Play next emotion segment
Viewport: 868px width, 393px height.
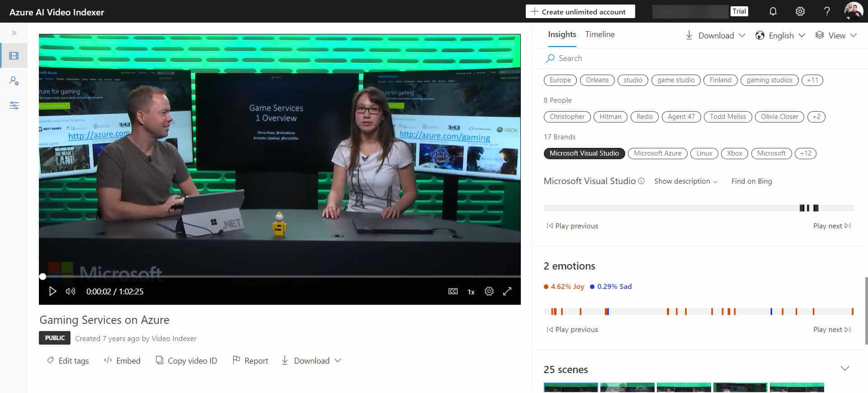click(832, 330)
